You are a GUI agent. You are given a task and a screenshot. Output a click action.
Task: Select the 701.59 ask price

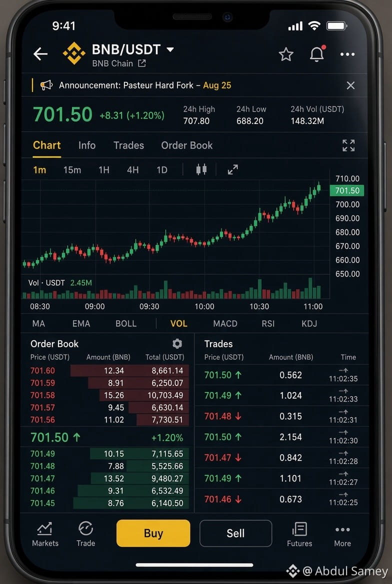[x=42, y=383]
